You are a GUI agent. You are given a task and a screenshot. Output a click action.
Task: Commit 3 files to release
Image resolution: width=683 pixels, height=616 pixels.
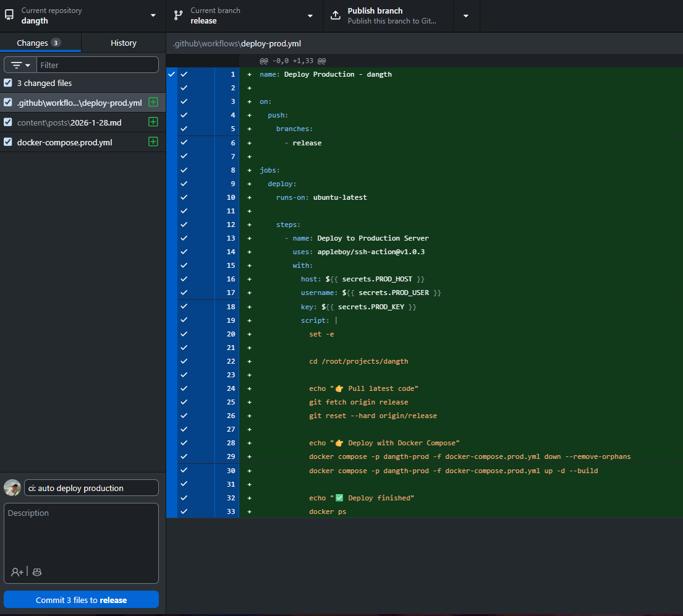(x=81, y=599)
